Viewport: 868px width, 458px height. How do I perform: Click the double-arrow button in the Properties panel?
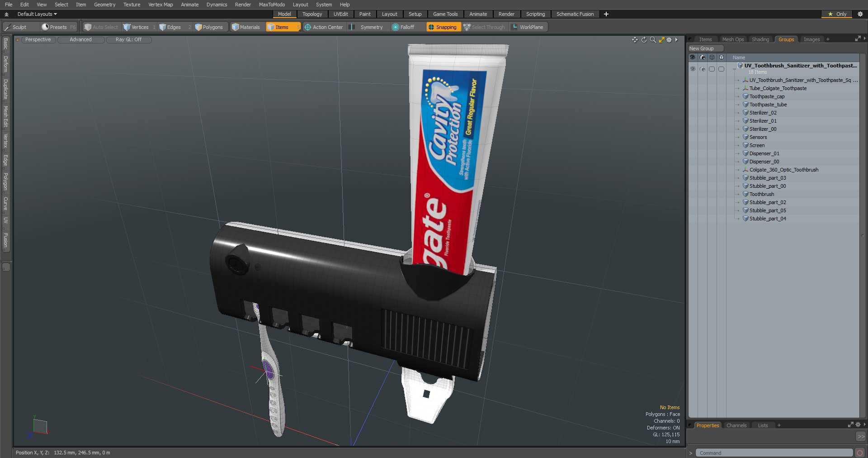(861, 436)
